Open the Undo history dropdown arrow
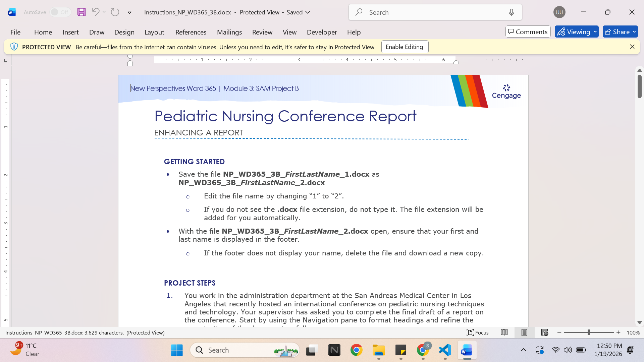This screenshot has width=644, height=362. [104, 12]
